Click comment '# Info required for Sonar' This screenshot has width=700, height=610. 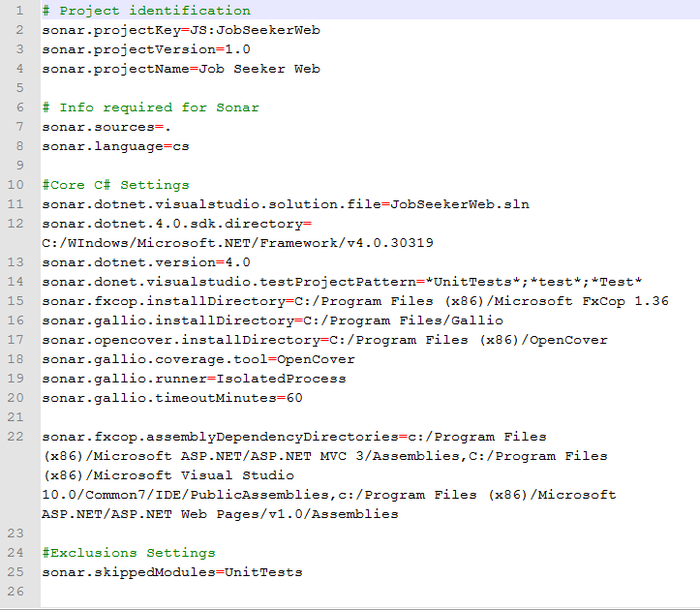(x=151, y=107)
